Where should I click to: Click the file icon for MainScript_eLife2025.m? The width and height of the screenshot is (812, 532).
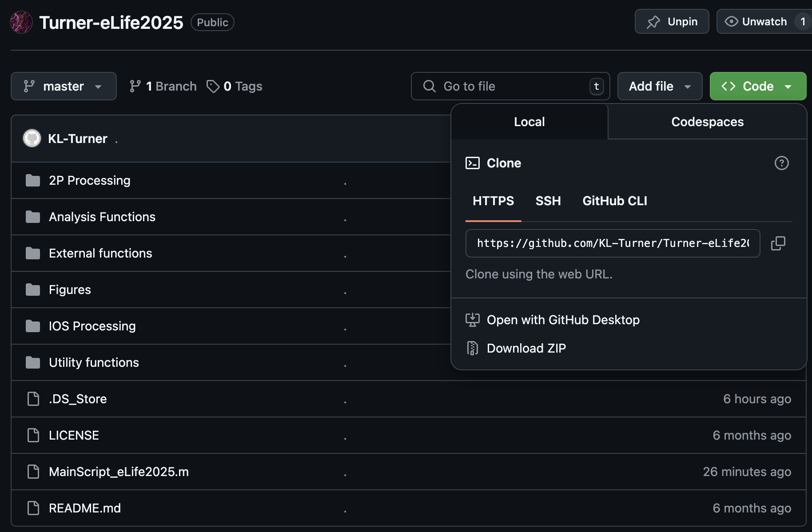click(33, 472)
